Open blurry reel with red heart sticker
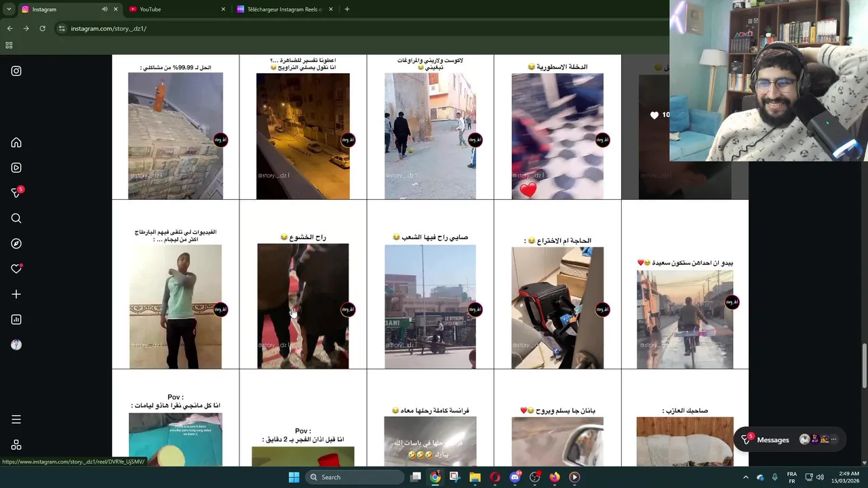The width and height of the screenshot is (868, 488). click(x=557, y=127)
